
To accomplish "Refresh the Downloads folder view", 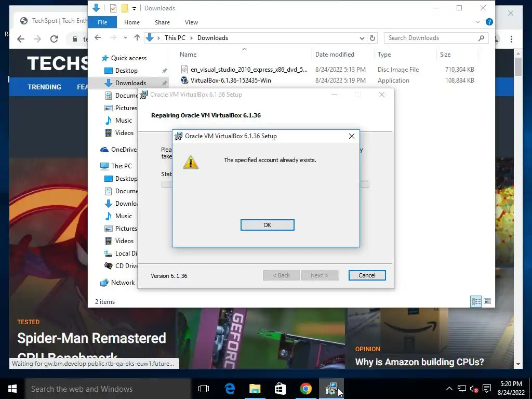I will click(x=372, y=38).
